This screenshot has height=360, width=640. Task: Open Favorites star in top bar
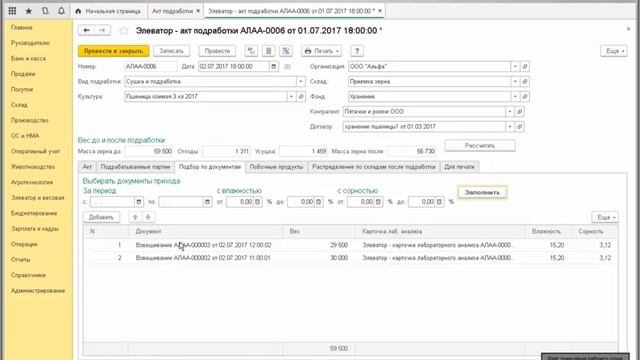[29, 11]
